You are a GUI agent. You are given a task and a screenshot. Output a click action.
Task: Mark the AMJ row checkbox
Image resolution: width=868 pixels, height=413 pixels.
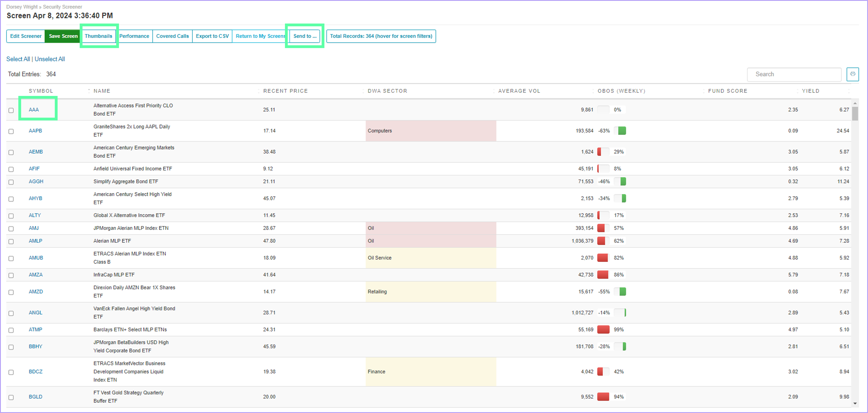click(11, 229)
